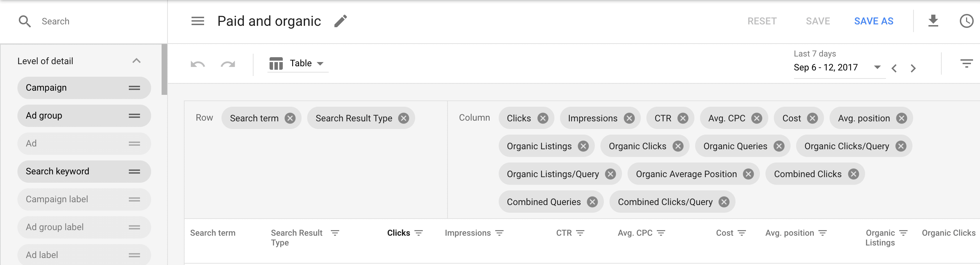Remove the Search term row chip
Screen dimensions: 980x265
tap(290, 118)
